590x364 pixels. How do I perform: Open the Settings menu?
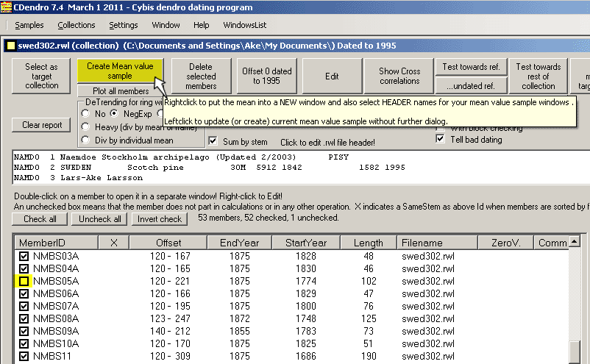(x=124, y=25)
